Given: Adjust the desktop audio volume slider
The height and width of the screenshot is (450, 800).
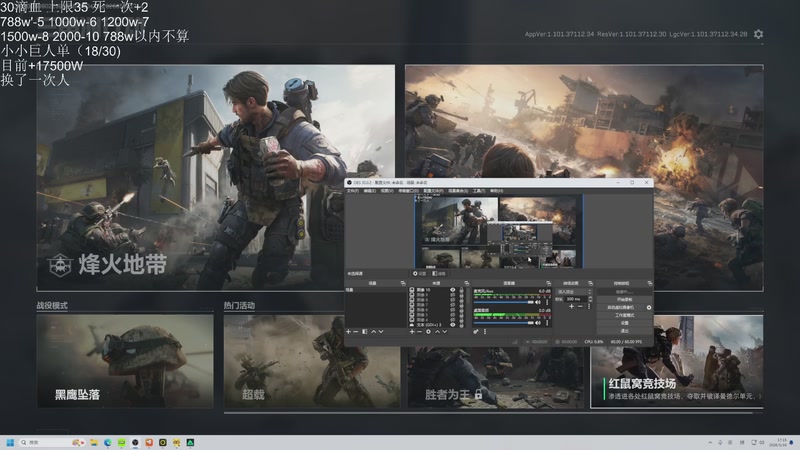Looking at the screenshot, I should (x=503, y=322).
